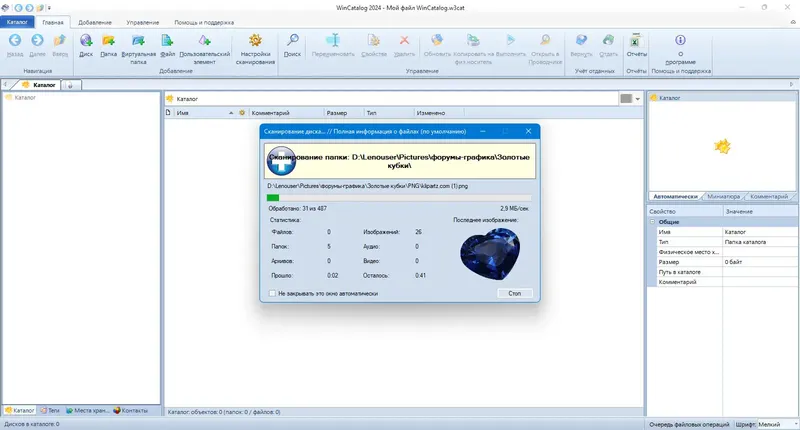Switch to the Автоматически preview tab

(x=675, y=196)
